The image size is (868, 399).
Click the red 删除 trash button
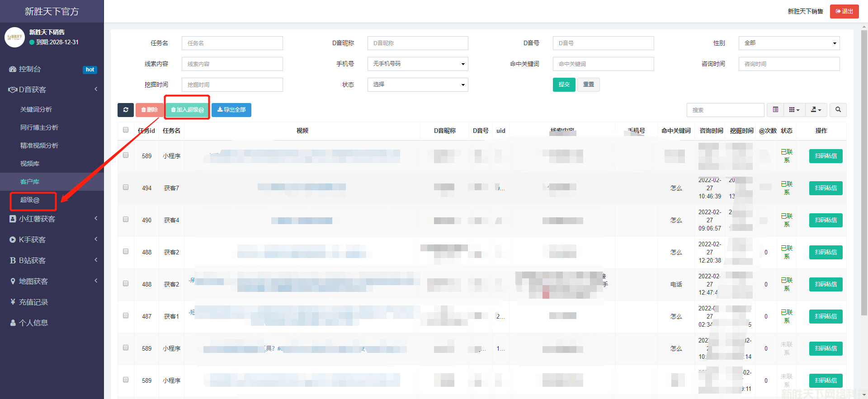(149, 110)
